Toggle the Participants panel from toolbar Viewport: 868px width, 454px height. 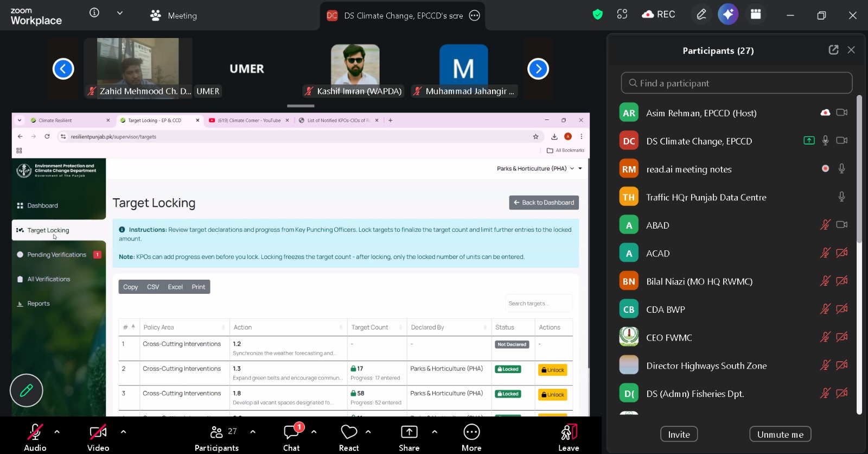[x=216, y=432]
